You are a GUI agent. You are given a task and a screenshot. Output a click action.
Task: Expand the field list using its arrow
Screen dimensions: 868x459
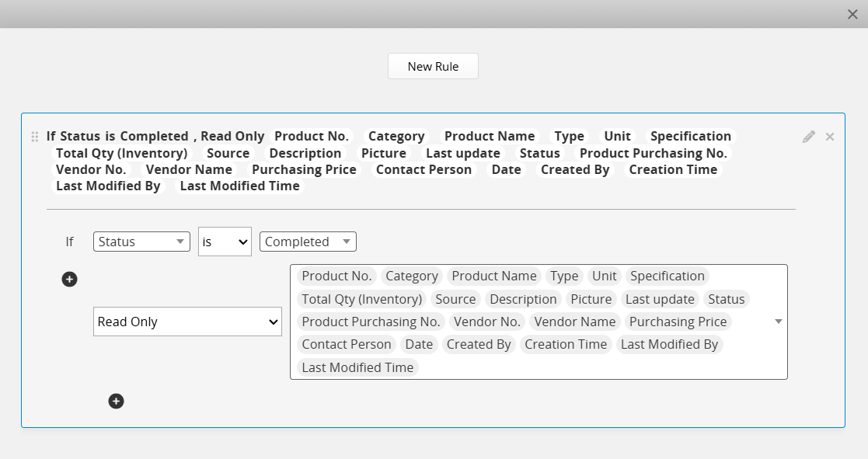point(778,322)
